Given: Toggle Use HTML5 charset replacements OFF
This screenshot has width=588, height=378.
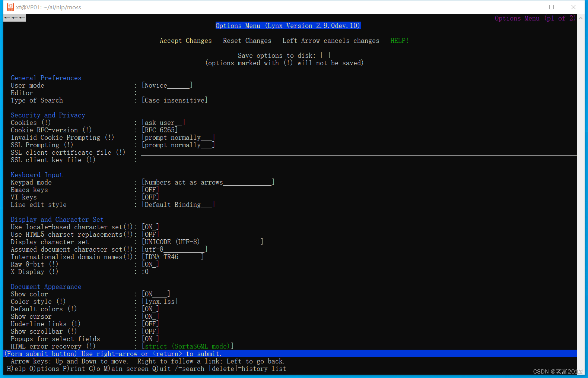Looking at the screenshot, I should 150,234.
